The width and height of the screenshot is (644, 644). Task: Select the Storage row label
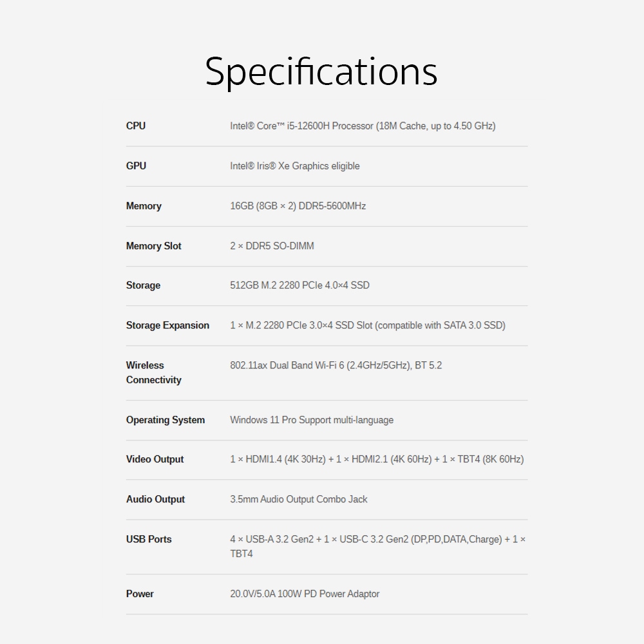point(143,285)
